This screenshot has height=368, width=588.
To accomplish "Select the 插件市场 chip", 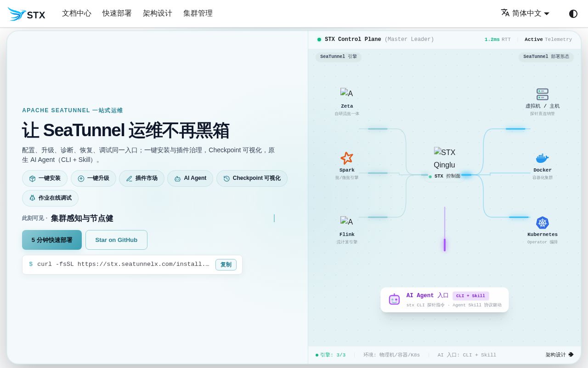I will pyautogui.click(x=141, y=178).
